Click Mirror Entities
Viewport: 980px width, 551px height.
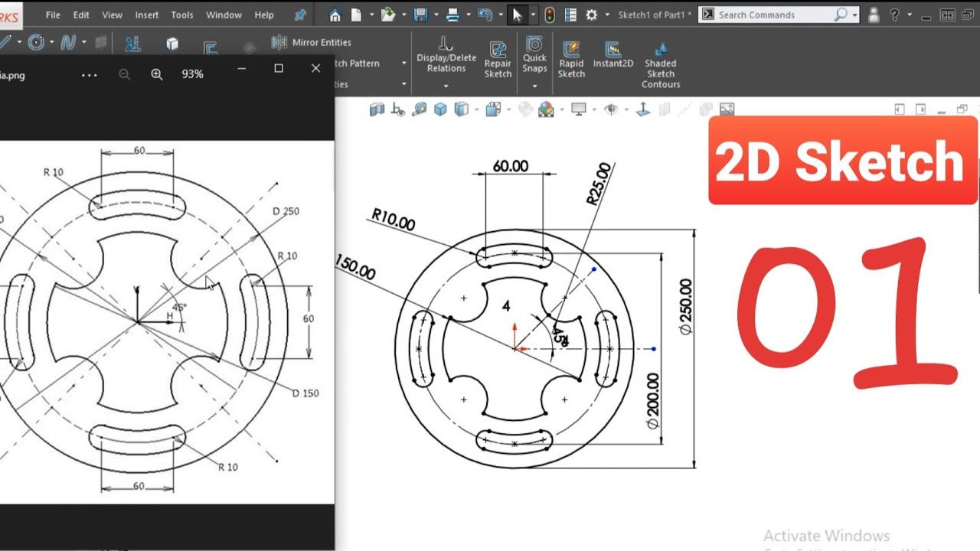(312, 42)
